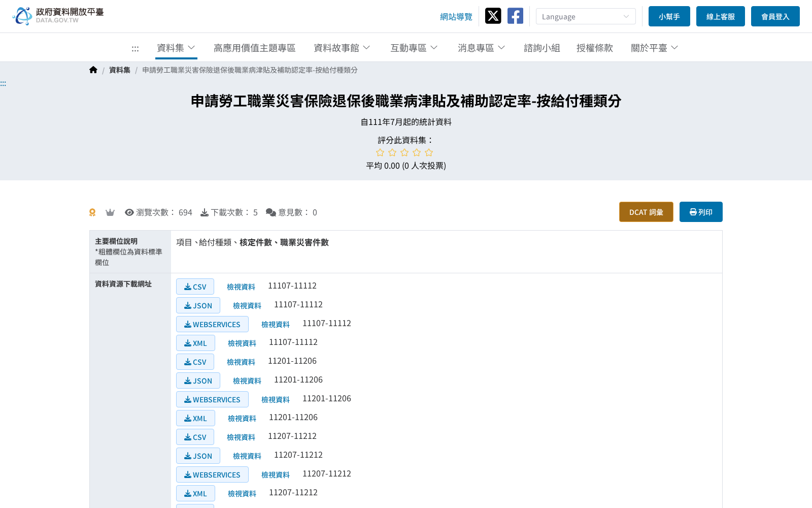The image size is (812, 508).
Task: Open the DCAT 詞彙 button
Action: click(646, 212)
